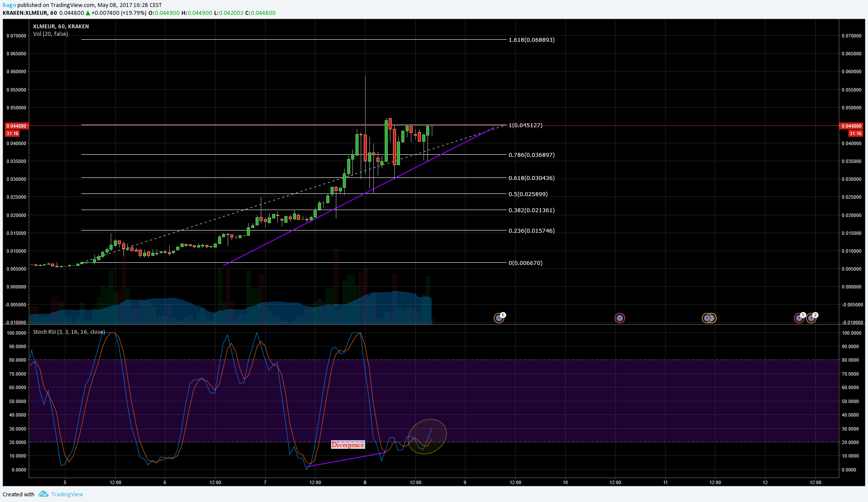Select the 0.618(0.030436) Fibonacci label
The width and height of the screenshot is (868, 502).
(531, 178)
